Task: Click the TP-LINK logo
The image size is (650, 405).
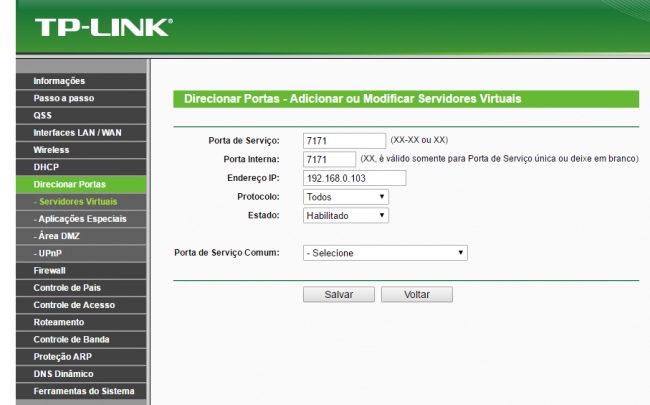Action: click(104, 27)
